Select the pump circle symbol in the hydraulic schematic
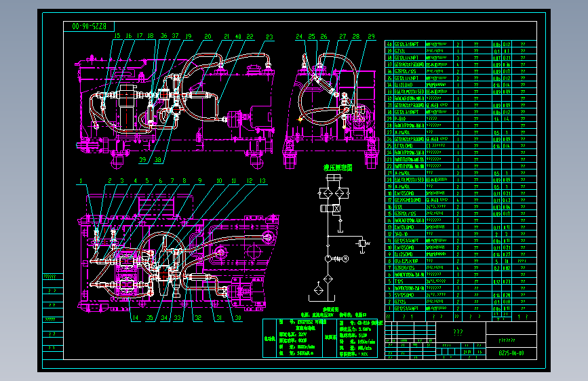Viewport: 588px width, 381px height. (328, 259)
